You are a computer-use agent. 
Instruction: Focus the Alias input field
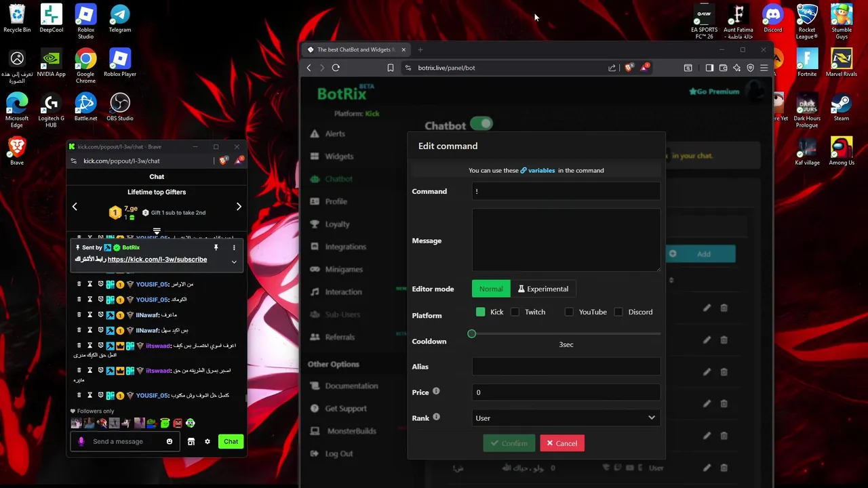pyautogui.click(x=566, y=367)
